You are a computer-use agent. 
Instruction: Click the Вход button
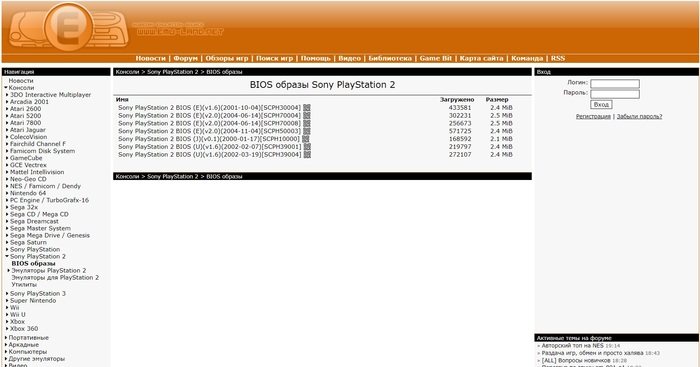tap(601, 104)
